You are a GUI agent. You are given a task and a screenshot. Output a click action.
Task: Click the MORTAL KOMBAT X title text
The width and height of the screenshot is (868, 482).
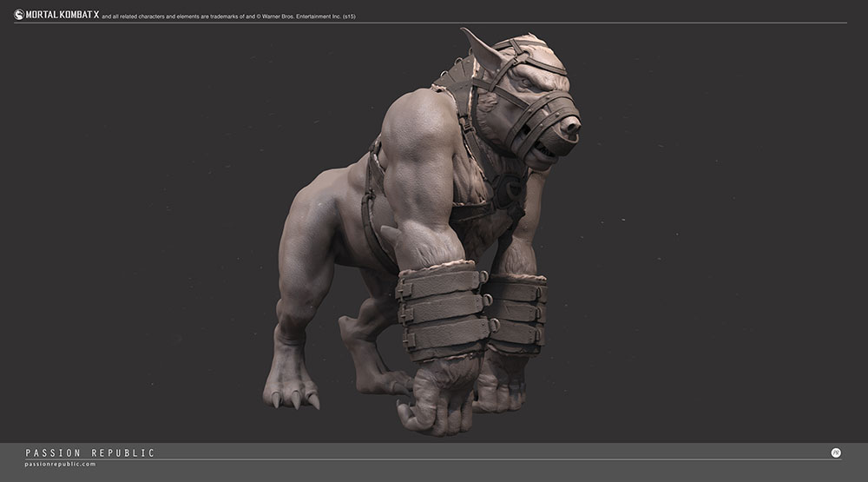(62, 15)
